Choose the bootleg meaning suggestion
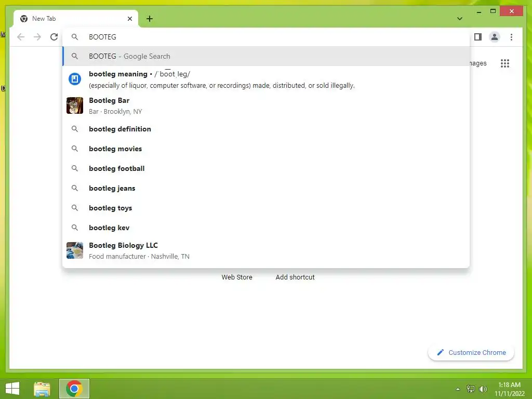 [266, 79]
